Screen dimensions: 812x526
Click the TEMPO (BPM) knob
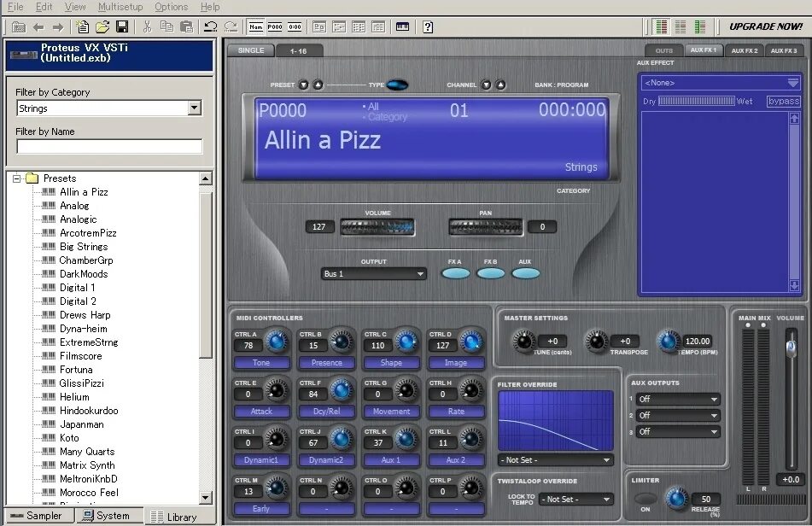click(x=668, y=342)
